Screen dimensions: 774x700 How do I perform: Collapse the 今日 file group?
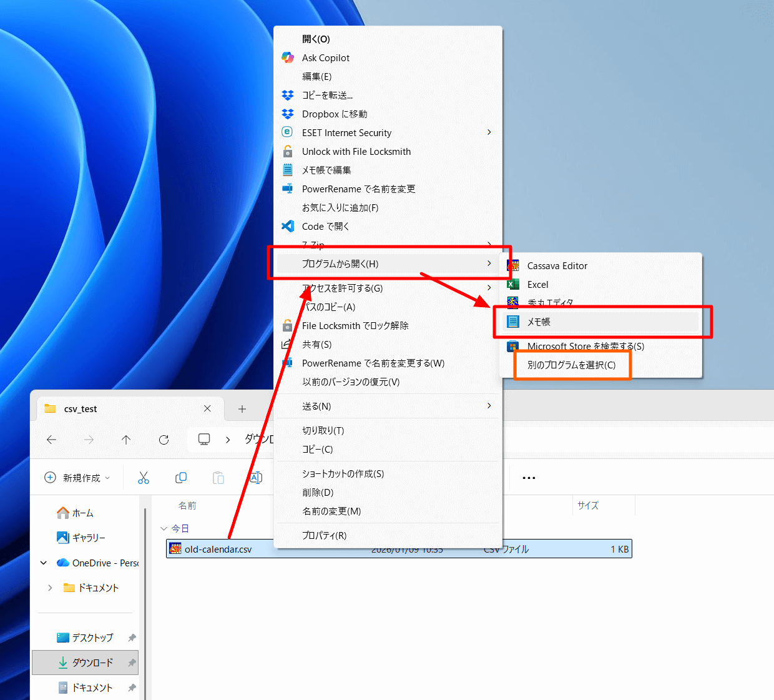tap(164, 529)
